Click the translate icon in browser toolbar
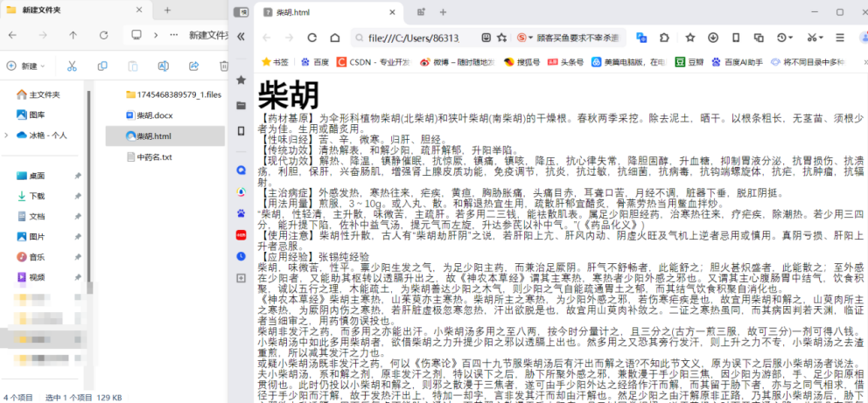 tap(641, 38)
